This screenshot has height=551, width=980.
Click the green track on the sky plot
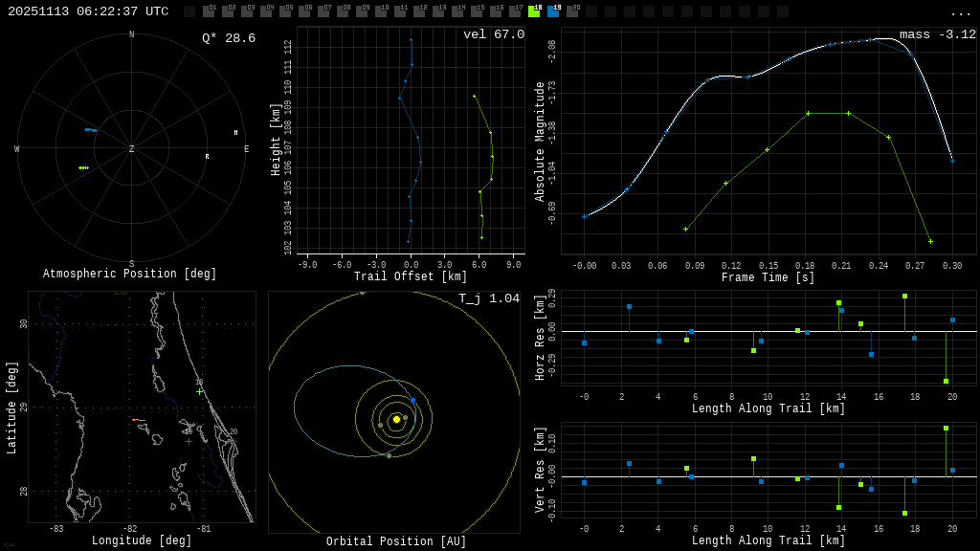click(x=84, y=168)
